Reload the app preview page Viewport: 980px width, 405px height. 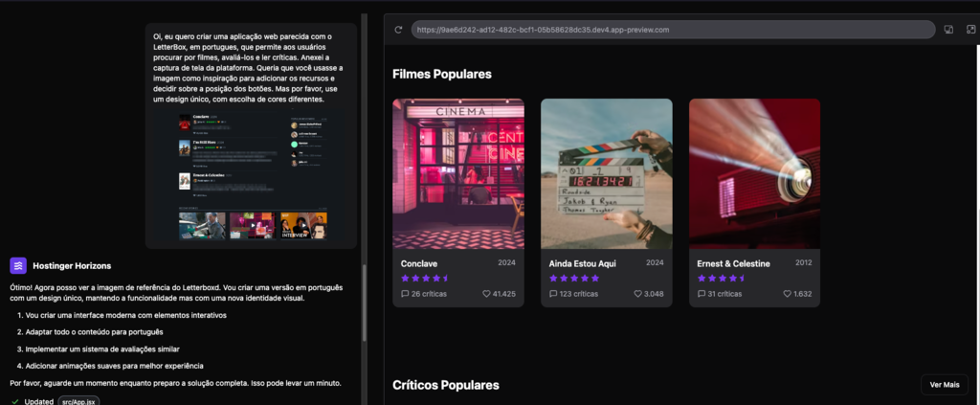point(398,30)
